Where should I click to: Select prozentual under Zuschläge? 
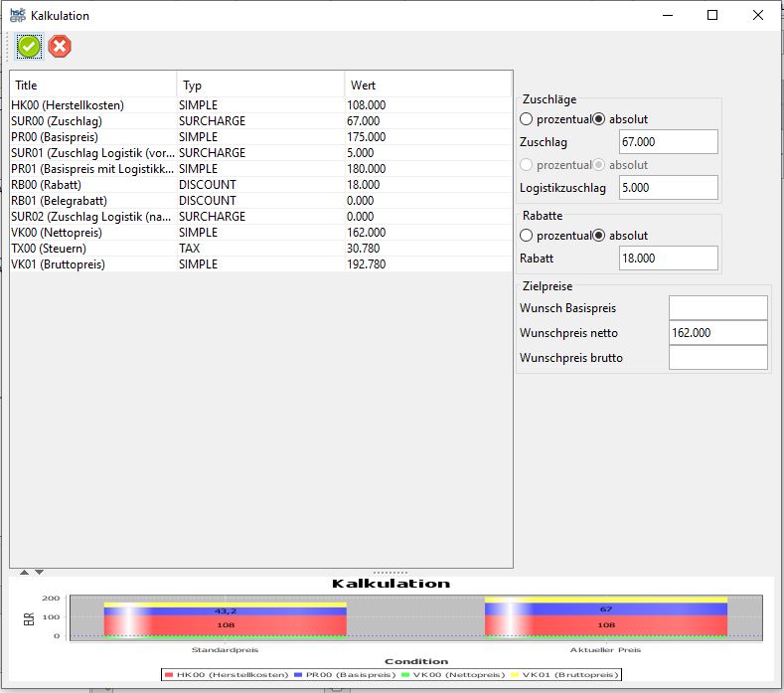coord(527,119)
